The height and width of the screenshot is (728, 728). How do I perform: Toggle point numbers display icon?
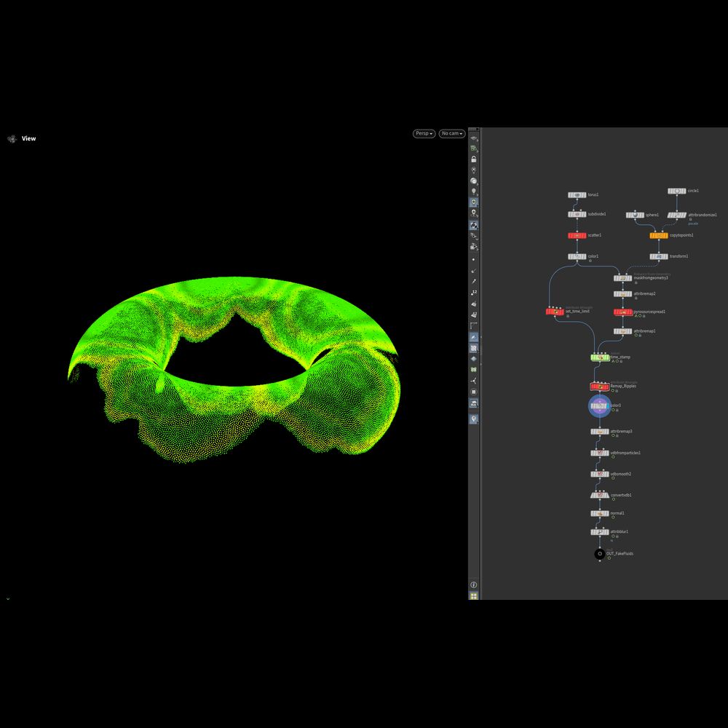(x=474, y=292)
